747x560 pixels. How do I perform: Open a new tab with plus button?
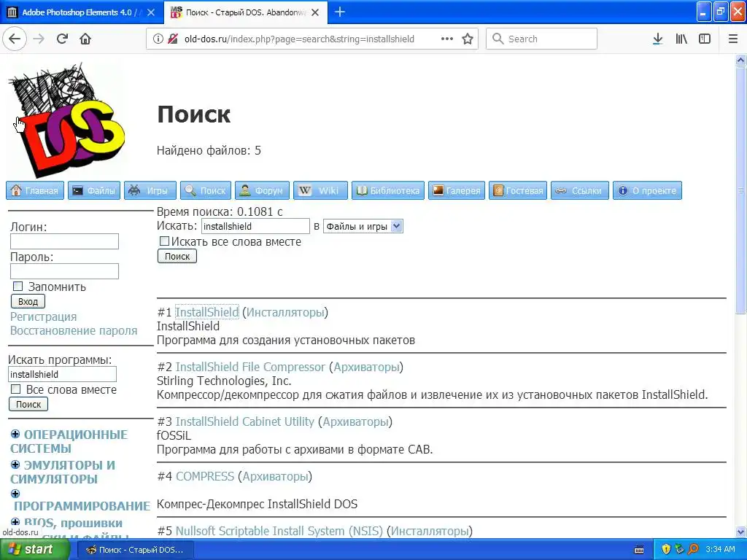click(340, 12)
